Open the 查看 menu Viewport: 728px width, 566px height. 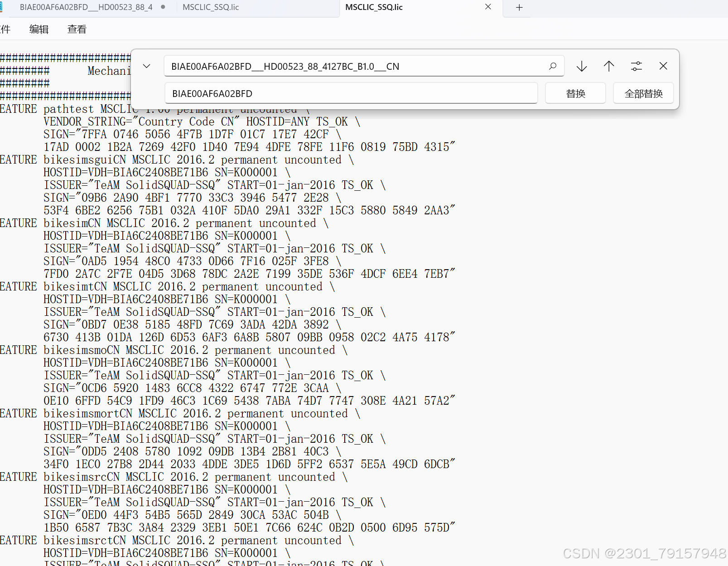tap(76, 29)
